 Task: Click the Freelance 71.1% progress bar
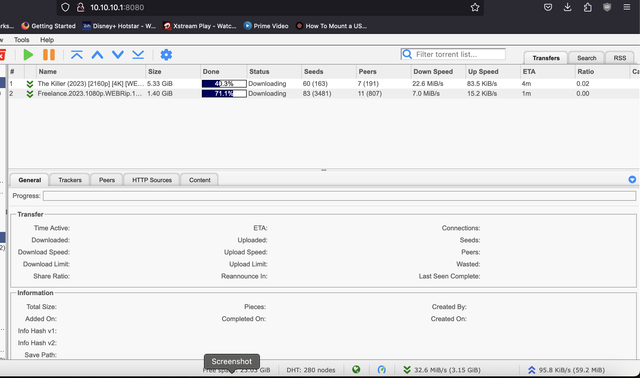[x=224, y=93]
